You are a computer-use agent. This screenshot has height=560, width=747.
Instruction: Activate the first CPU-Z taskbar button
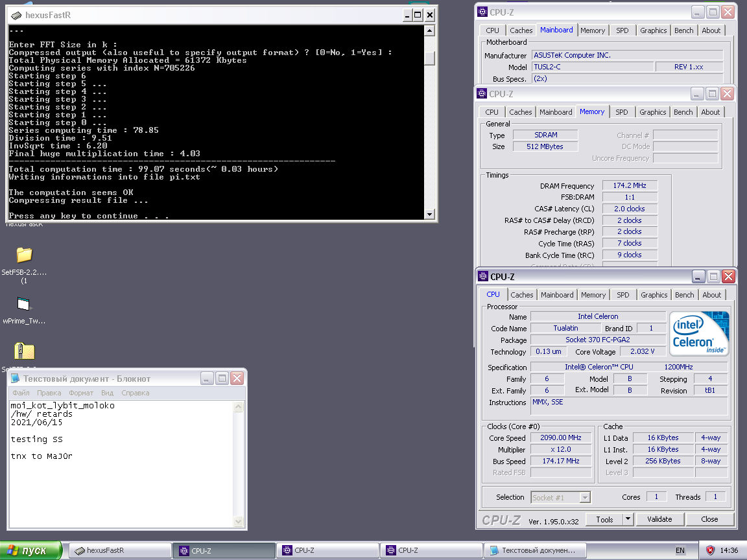click(x=224, y=550)
